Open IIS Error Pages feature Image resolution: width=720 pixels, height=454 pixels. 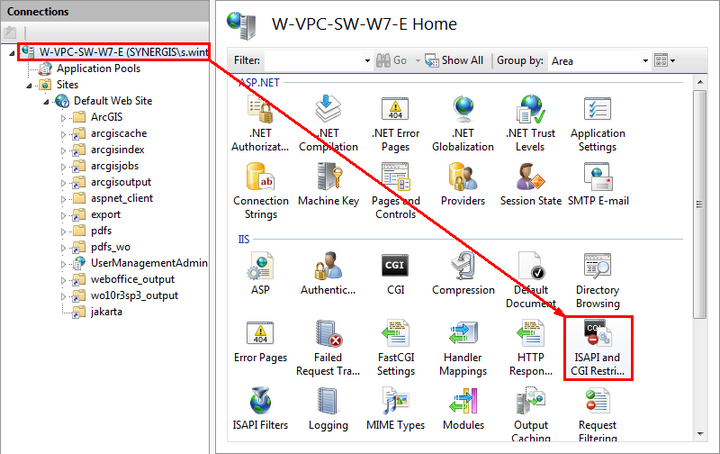coord(260,341)
